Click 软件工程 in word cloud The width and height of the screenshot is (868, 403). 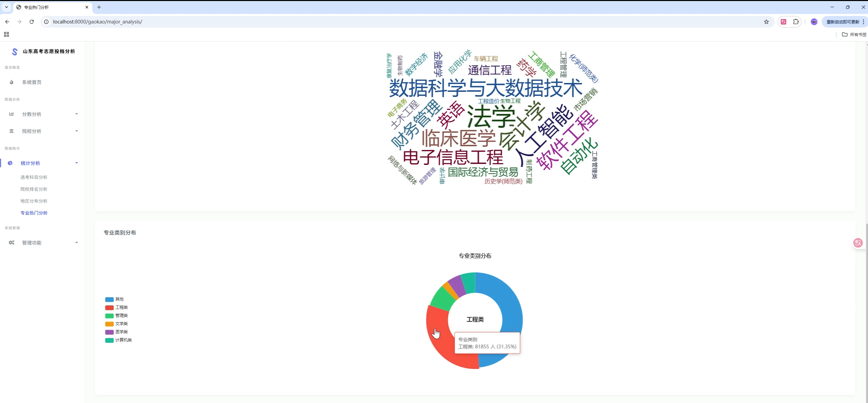click(567, 140)
